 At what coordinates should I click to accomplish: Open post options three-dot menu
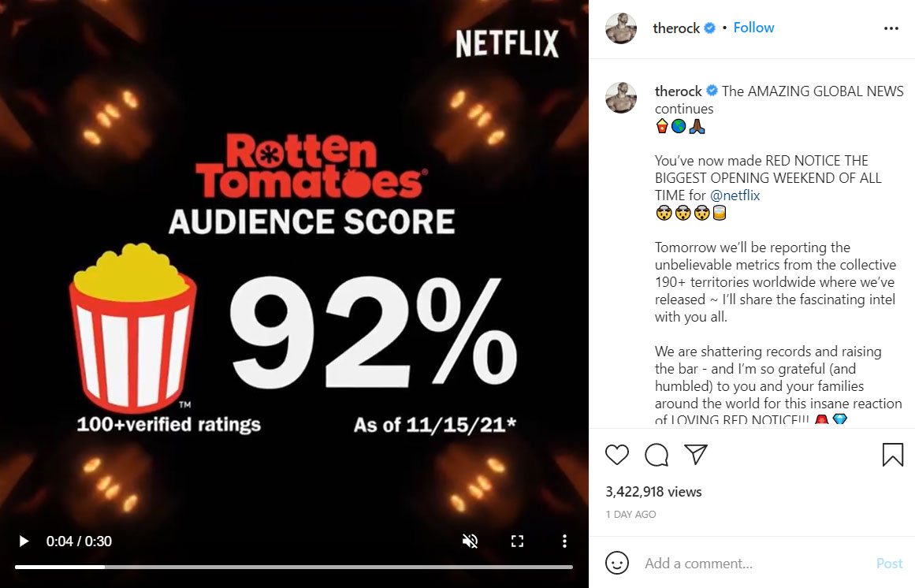coord(891,28)
